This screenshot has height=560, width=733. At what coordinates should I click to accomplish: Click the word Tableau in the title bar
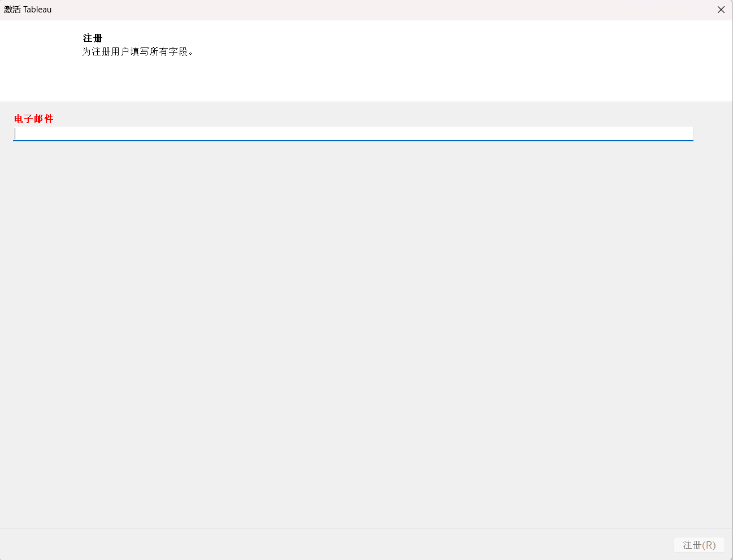(37, 10)
